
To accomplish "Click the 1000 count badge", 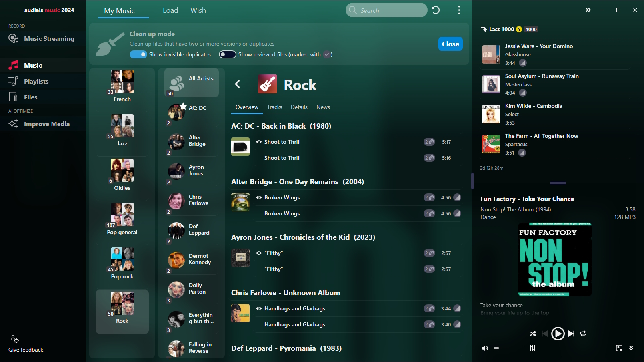I will tap(531, 29).
